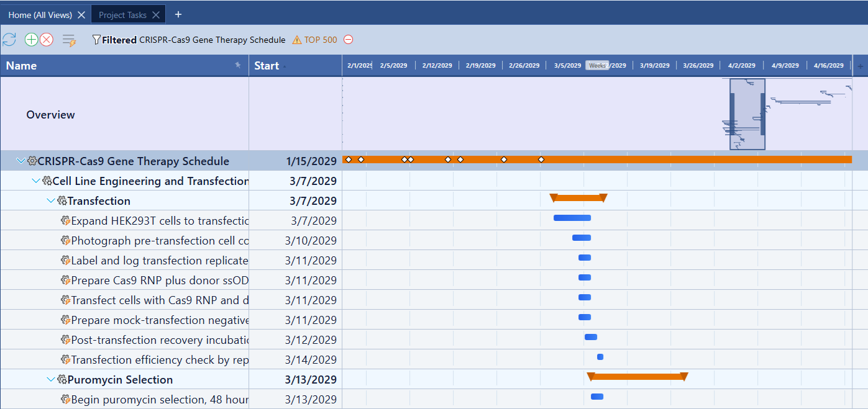
Task: Click start date 3/10/2029 cell
Action: tap(295, 240)
